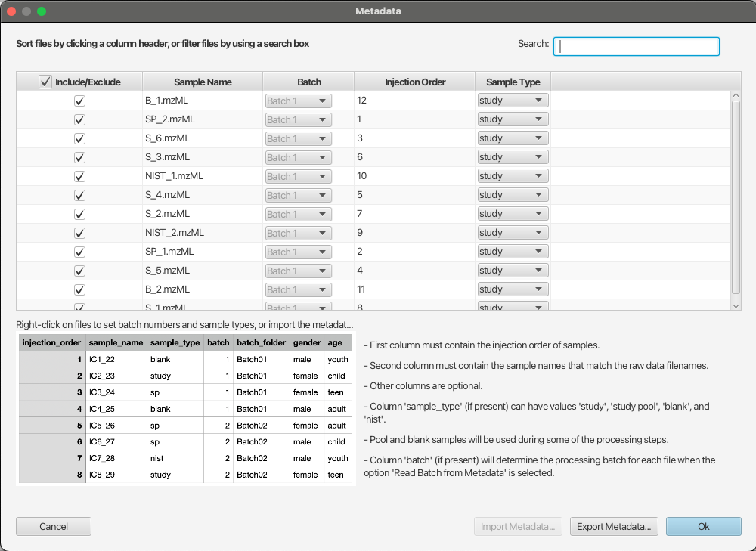Sort the table by the Batch column header
Image resolution: width=756 pixels, height=551 pixels.
click(x=308, y=82)
